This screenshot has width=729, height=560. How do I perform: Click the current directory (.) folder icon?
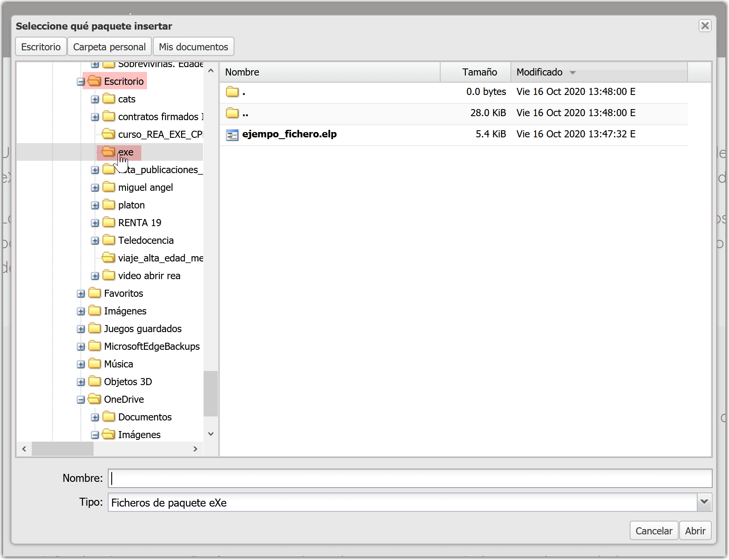pos(232,92)
